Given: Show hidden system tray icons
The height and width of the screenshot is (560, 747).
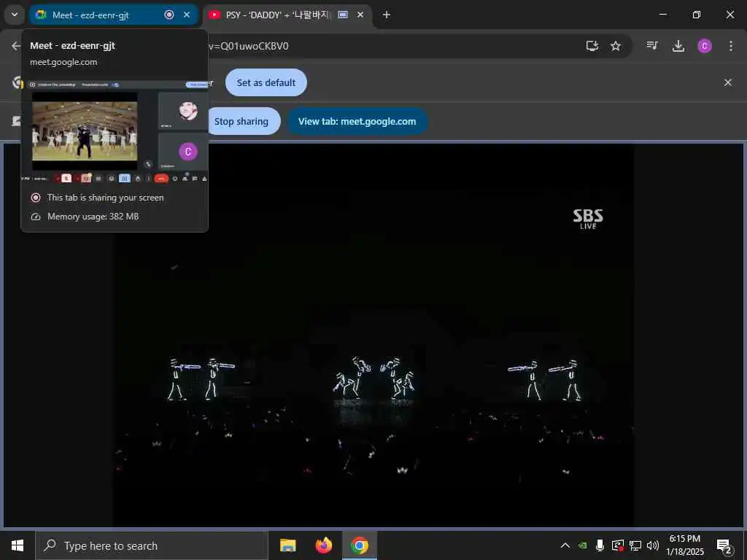Looking at the screenshot, I should pyautogui.click(x=565, y=545).
